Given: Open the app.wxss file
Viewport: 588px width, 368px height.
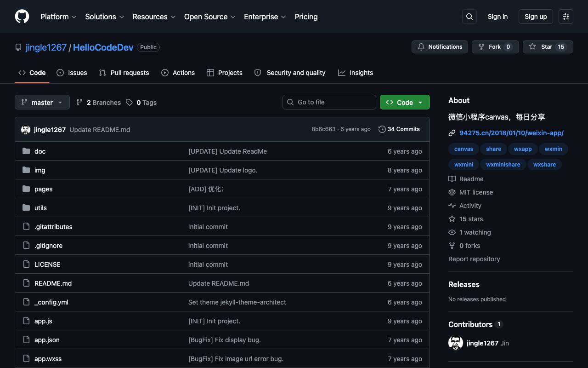Looking at the screenshot, I should click(48, 359).
